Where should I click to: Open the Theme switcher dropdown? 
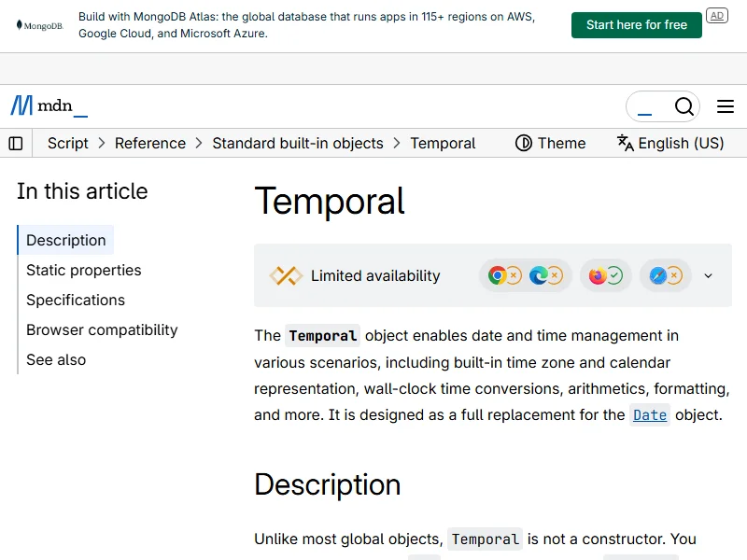551,143
